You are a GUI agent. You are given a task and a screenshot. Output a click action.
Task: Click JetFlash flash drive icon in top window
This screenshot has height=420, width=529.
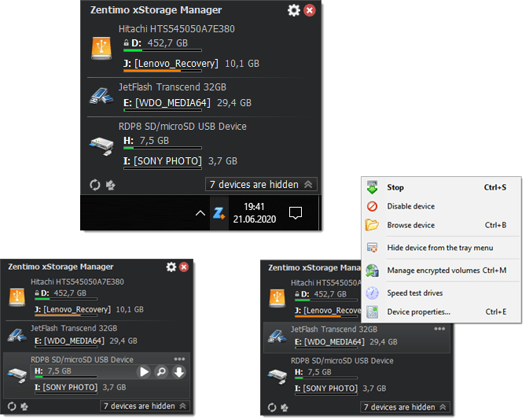pos(101,96)
